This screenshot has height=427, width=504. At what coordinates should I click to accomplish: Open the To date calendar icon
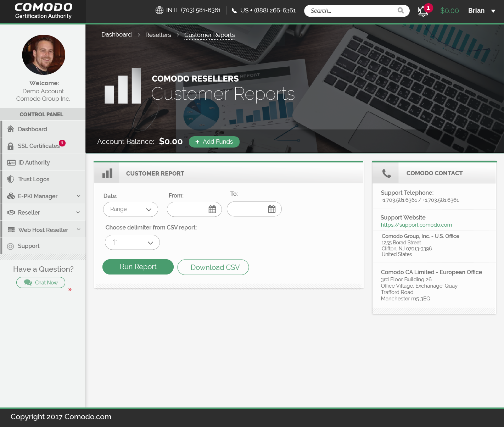coord(272,209)
